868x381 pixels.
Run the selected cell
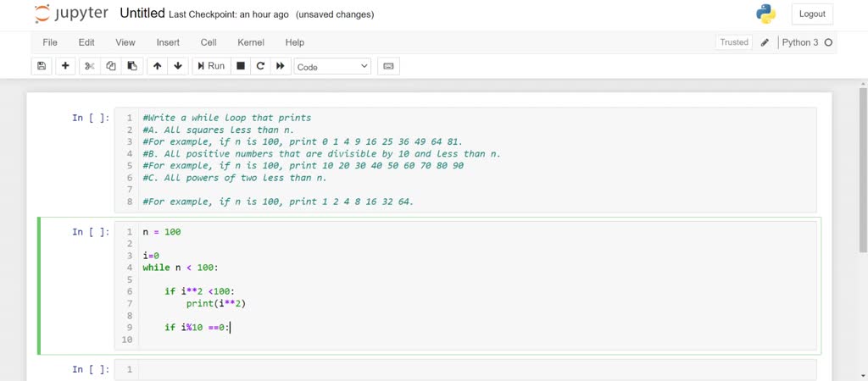coord(211,66)
